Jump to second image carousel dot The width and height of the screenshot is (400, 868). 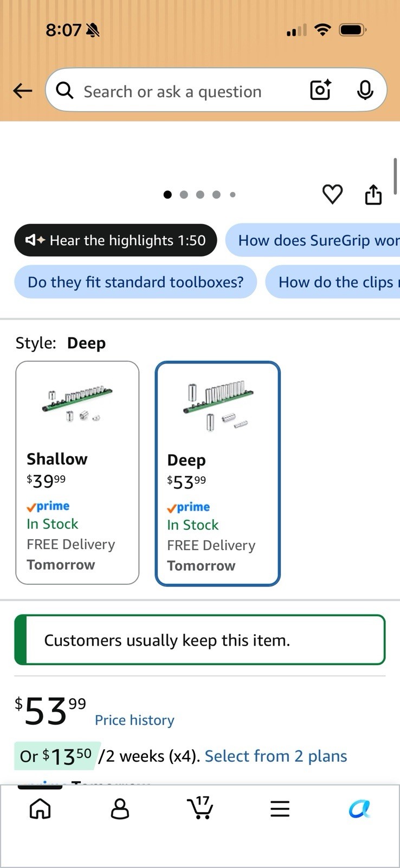coord(184,194)
